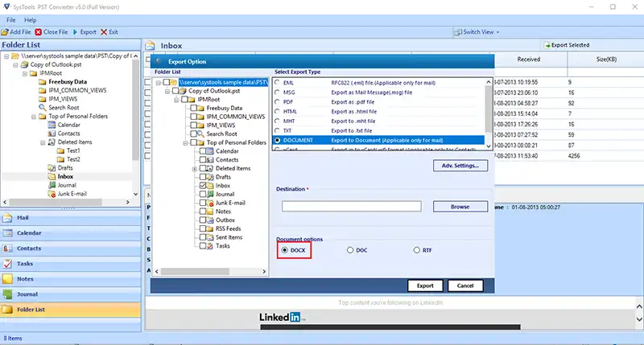Click the Export Option back arrow icon
The height and width of the screenshot is (345, 644).
(158, 61)
